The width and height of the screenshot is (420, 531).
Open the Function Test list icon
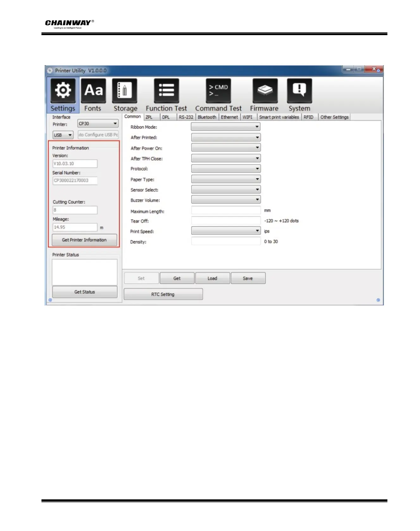point(166,91)
